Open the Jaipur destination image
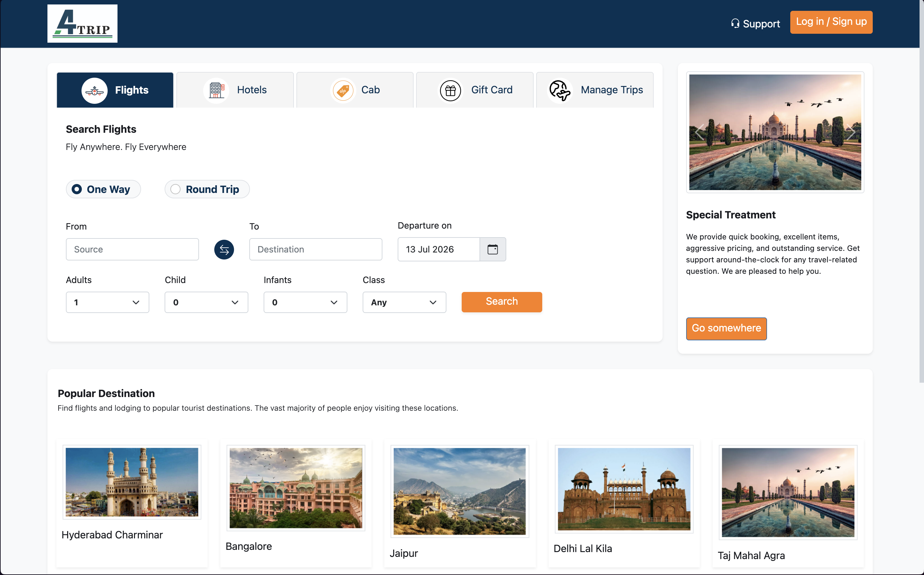 coord(459,491)
